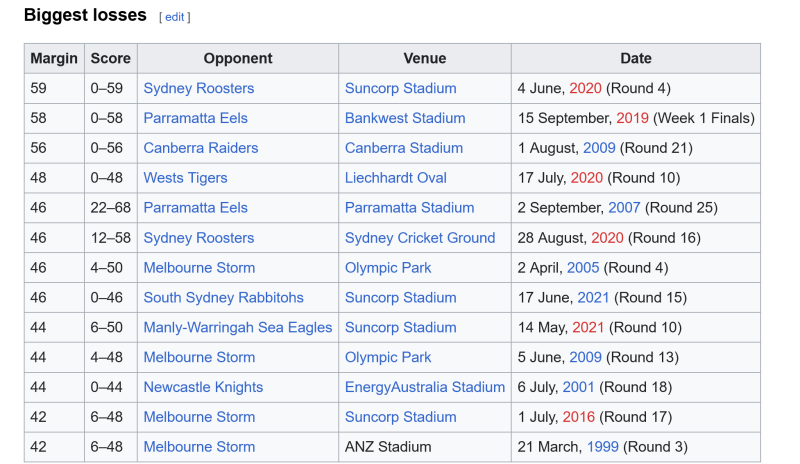Click the 2001 year link

578,387
